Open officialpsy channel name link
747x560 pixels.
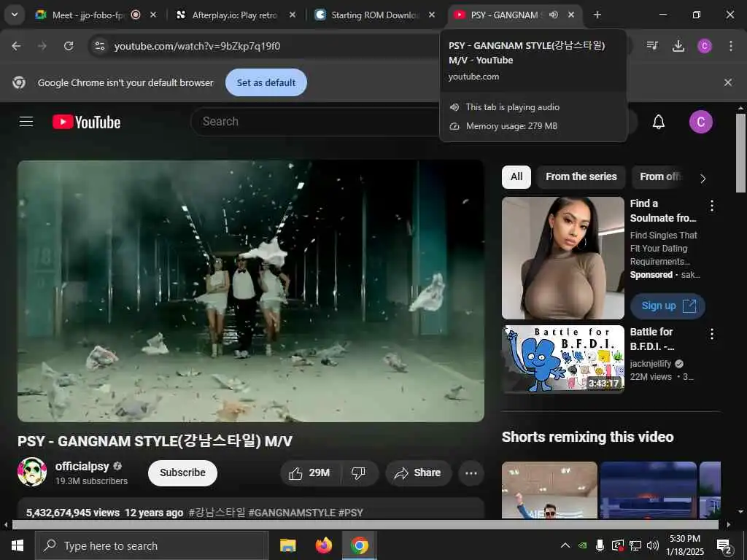(82, 466)
